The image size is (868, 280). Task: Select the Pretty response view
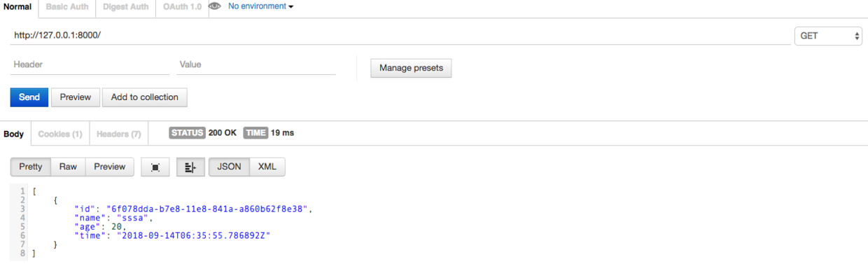point(31,167)
